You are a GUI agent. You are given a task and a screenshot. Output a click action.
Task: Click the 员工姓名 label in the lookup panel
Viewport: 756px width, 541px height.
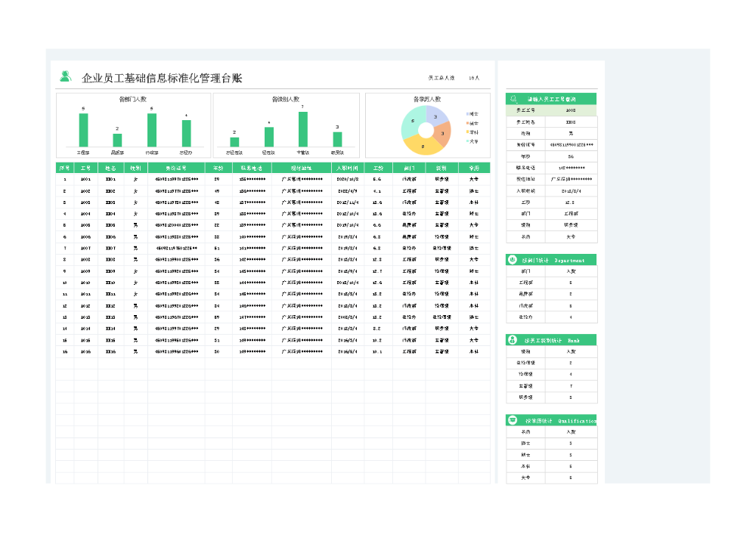pos(525,122)
